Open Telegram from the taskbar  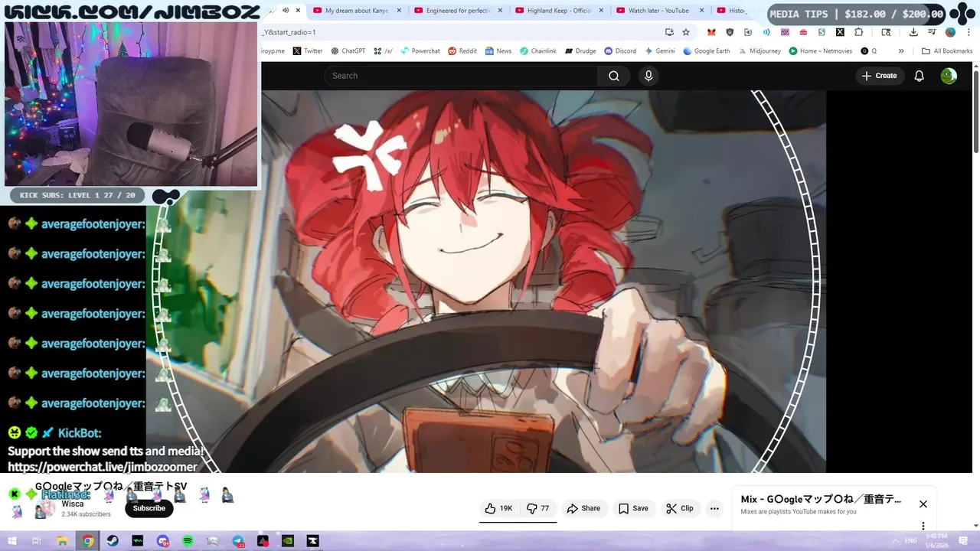[238, 541]
